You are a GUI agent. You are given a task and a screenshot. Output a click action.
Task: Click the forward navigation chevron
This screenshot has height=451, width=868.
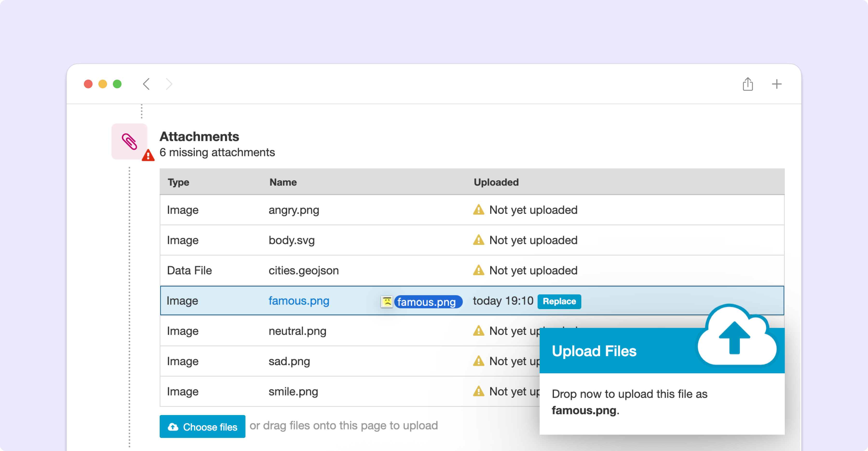tap(169, 84)
